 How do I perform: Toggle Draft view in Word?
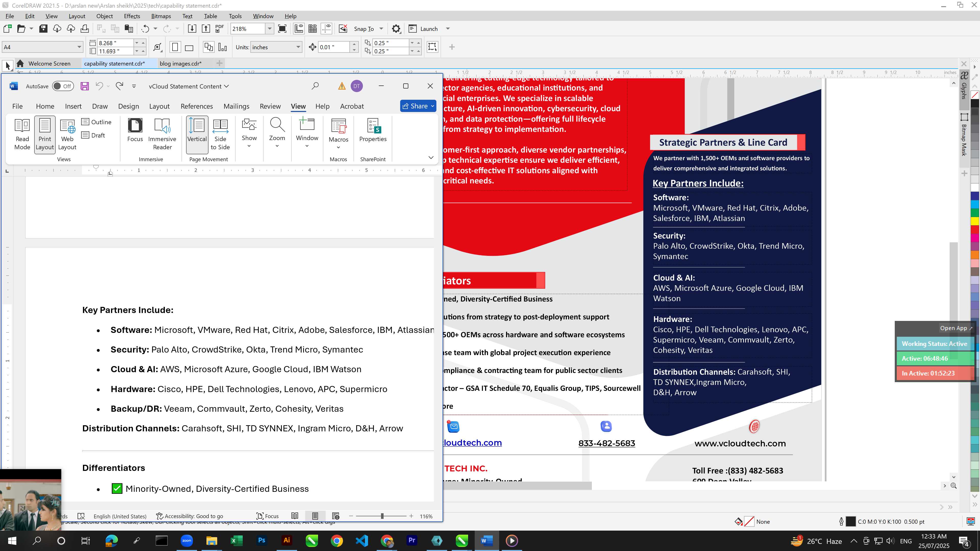94,135
